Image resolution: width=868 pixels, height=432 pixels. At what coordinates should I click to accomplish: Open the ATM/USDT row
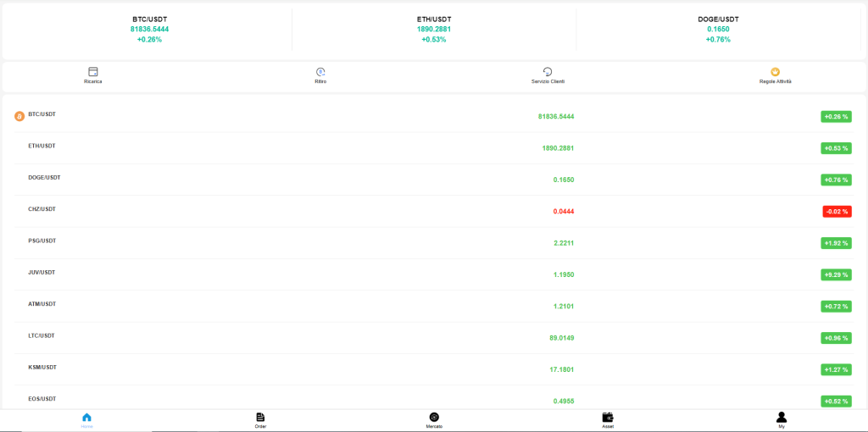point(434,306)
